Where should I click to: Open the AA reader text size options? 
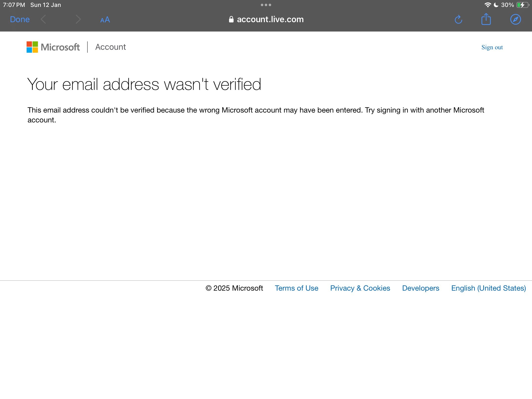click(x=105, y=20)
